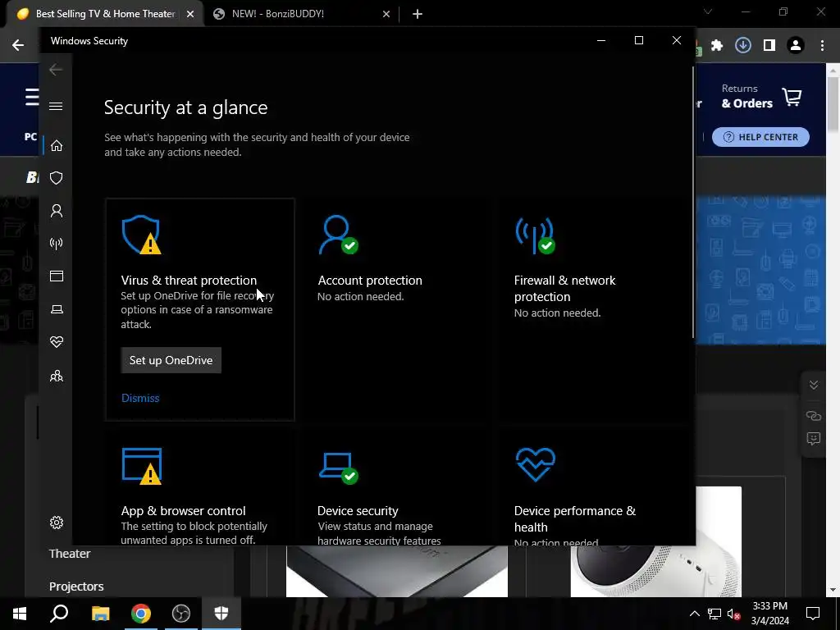Click the OBS Studio taskbar icon

[x=181, y=614]
